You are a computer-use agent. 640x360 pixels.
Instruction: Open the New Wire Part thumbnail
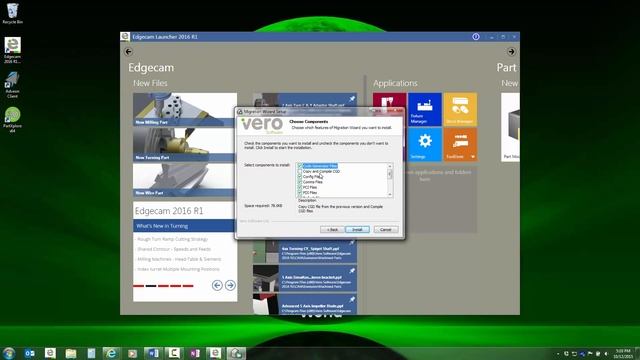[x=184, y=180]
